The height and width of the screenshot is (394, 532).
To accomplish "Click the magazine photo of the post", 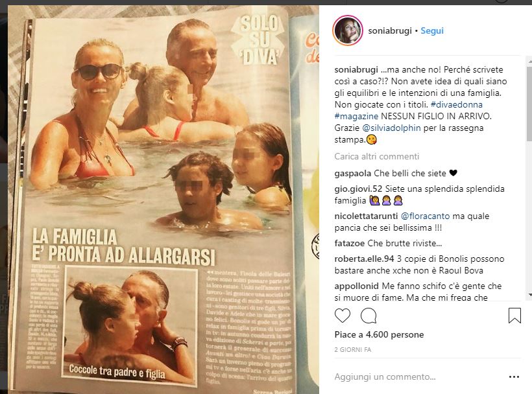I will (x=163, y=200).
